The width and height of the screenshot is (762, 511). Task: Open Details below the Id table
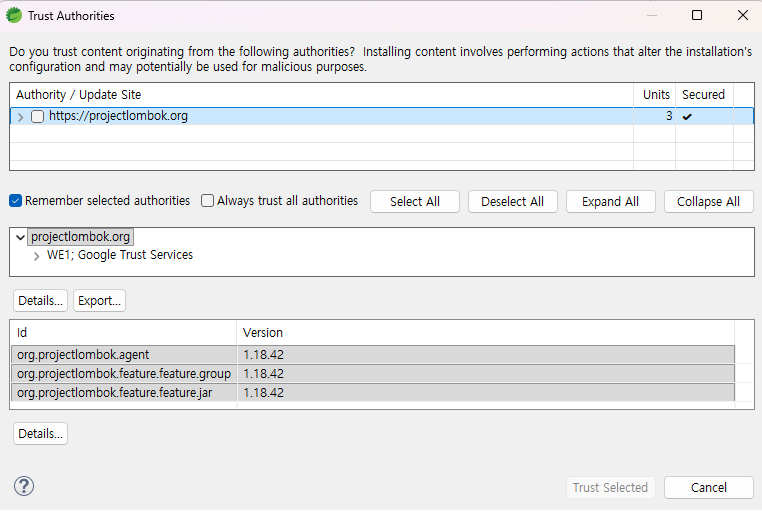tap(40, 434)
